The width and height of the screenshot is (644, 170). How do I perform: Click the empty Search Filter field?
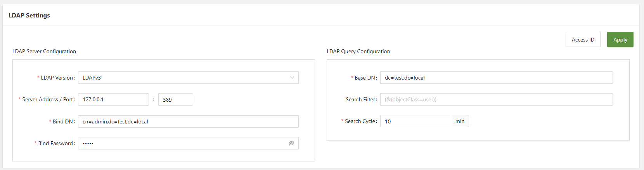click(496, 99)
